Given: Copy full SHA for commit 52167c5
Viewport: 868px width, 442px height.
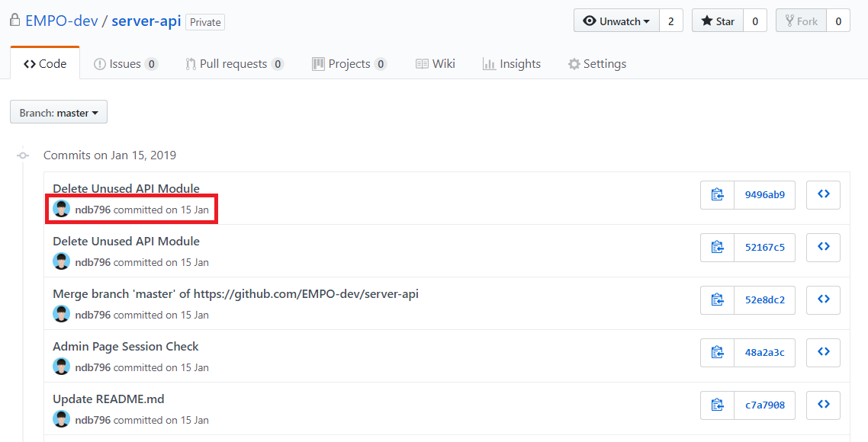Looking at the screenshot, I should (x=718, y=247).
